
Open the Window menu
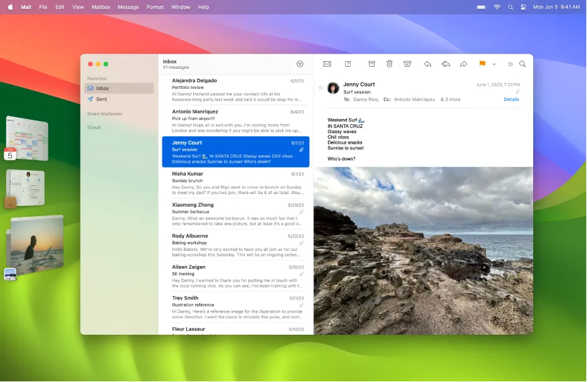click(181, 7)
